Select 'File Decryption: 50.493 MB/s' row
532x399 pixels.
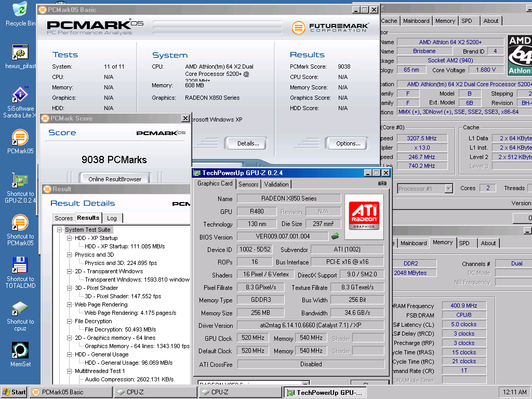[120, 329]
